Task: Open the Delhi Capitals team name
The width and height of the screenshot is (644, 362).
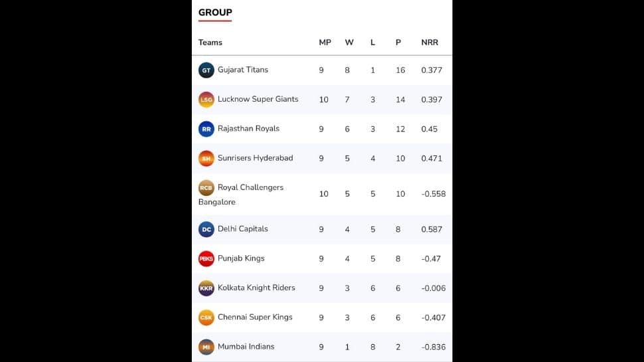Action: (x=243, y=229)
